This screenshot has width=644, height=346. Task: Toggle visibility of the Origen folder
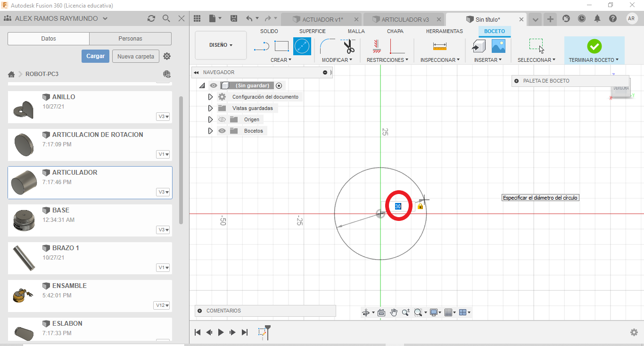(222, 119)
